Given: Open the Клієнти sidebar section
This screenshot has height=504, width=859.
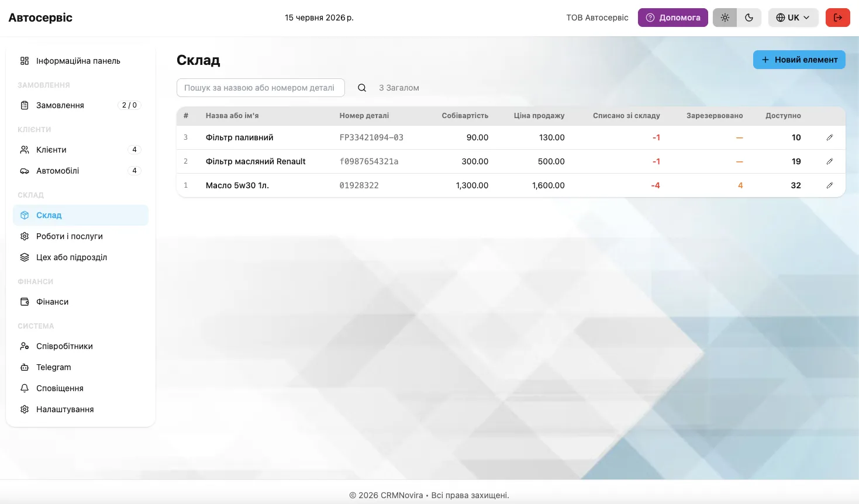Looking at the screenshot, I should (x=81, y=150).
